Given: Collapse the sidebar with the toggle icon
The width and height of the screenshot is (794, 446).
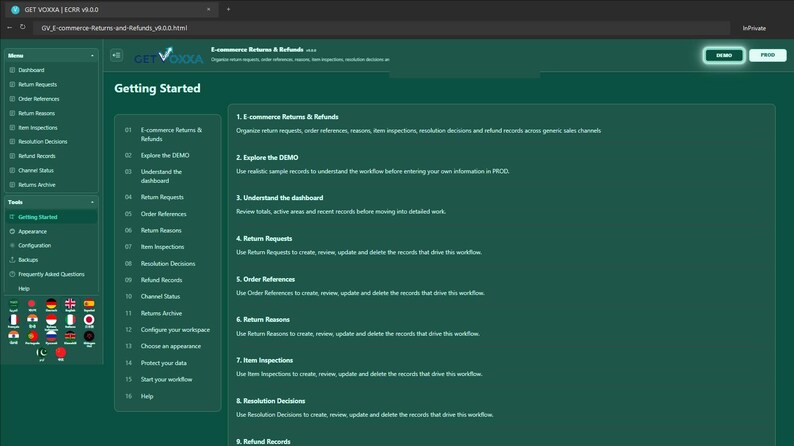Looking at the screenshot, I should tap(116, 55).
